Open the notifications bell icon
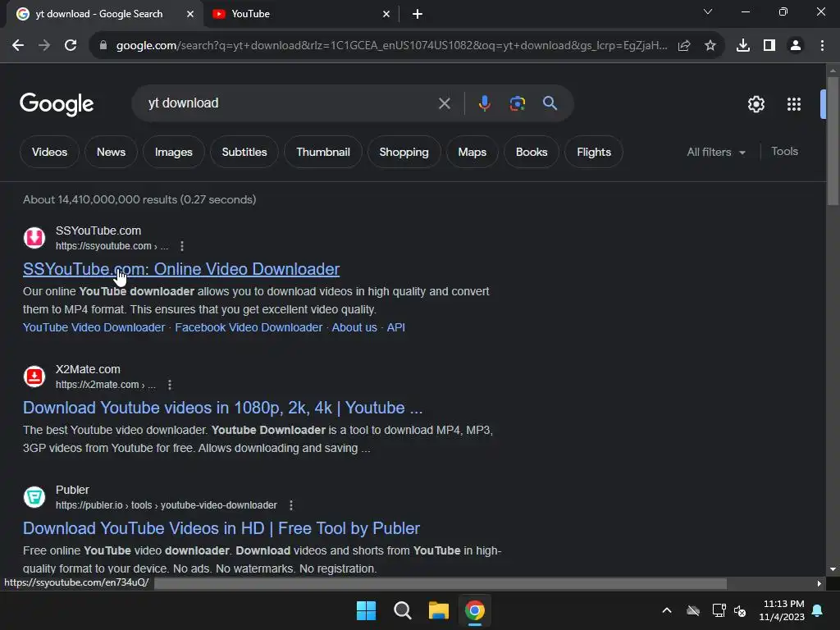 click(818, 610)
